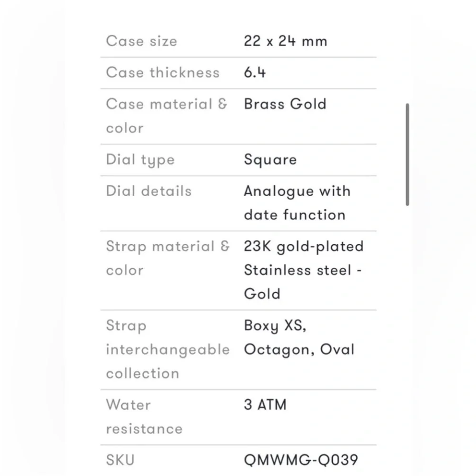Click the "Case size" label

click(x=141, y=41)
